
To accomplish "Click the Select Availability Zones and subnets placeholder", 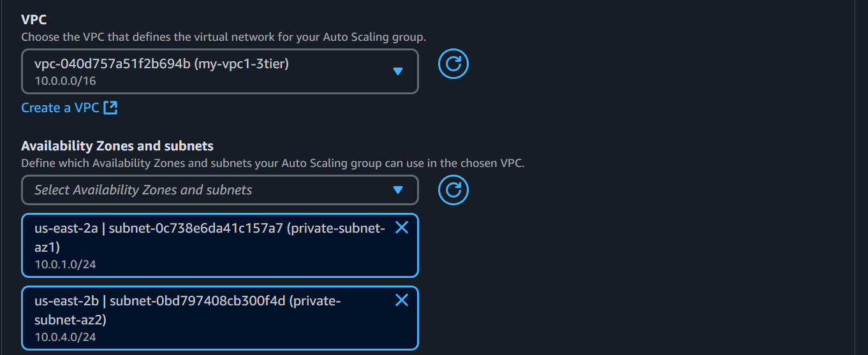I will 143,190.
